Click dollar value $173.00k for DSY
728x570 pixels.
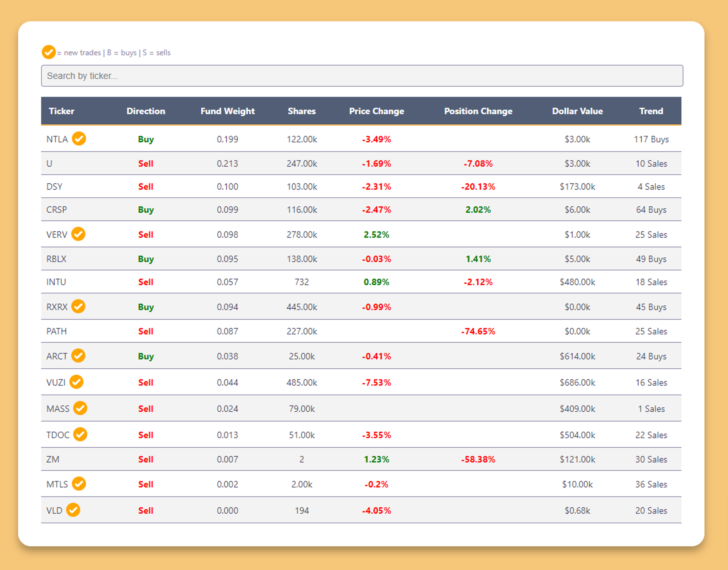pyautogui.click(x=577, y=187)
